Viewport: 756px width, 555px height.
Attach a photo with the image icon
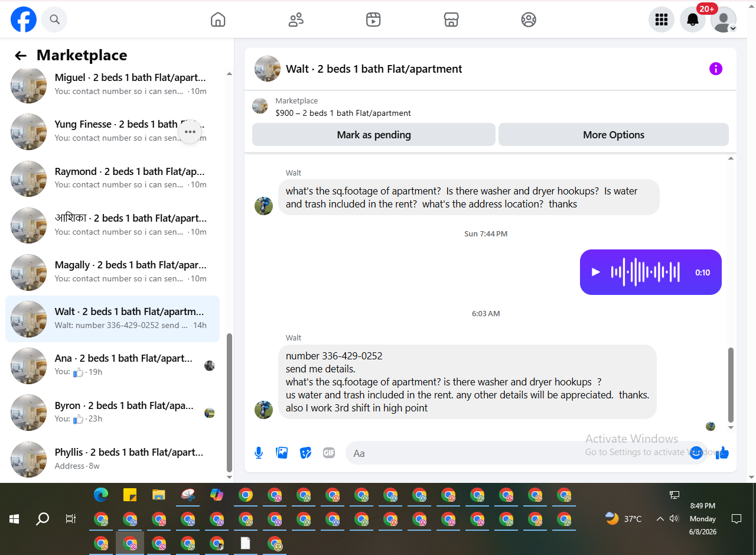coord(282,453)
